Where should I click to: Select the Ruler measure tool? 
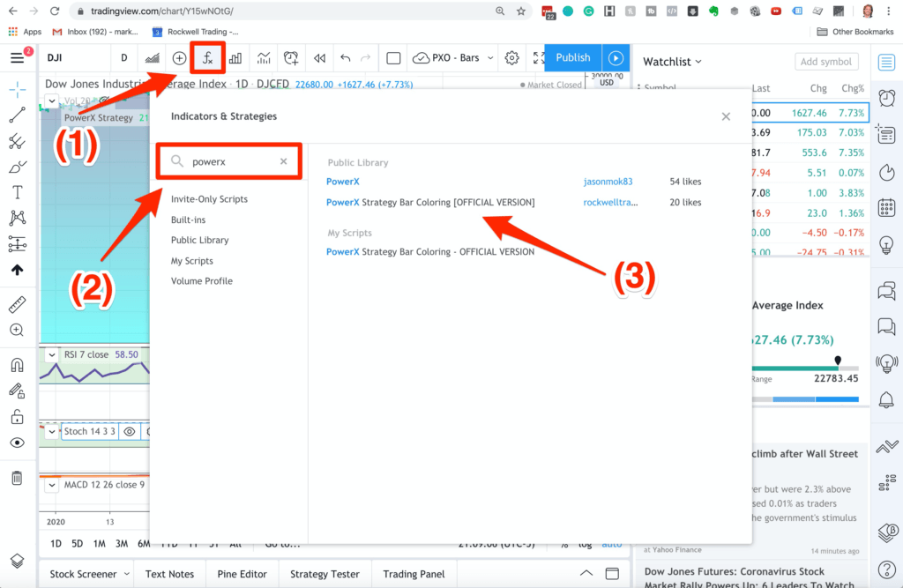tap(18, 305)
